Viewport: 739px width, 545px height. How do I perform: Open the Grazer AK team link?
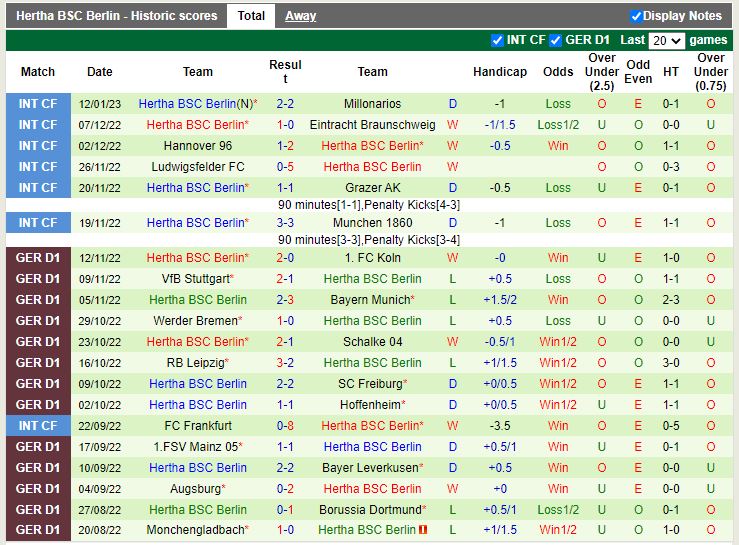[x=372, y=188]
